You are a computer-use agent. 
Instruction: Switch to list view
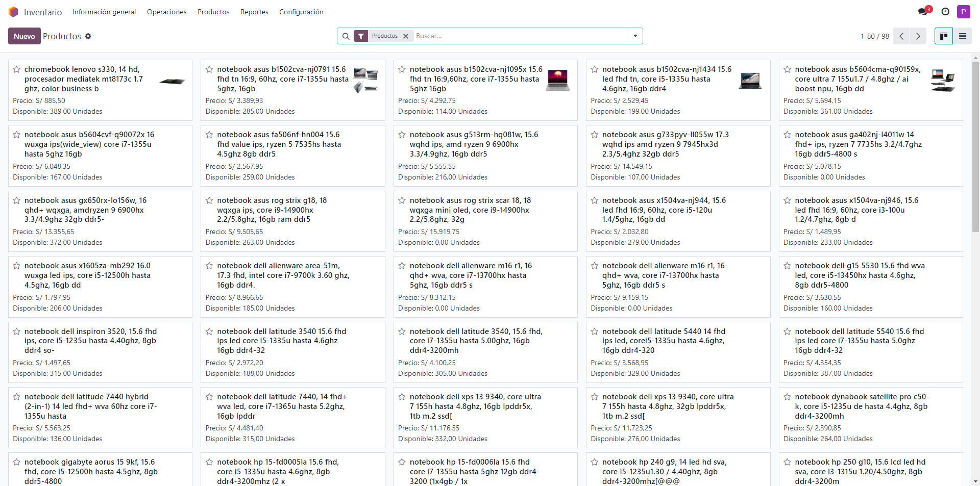(x=962, y=36)
